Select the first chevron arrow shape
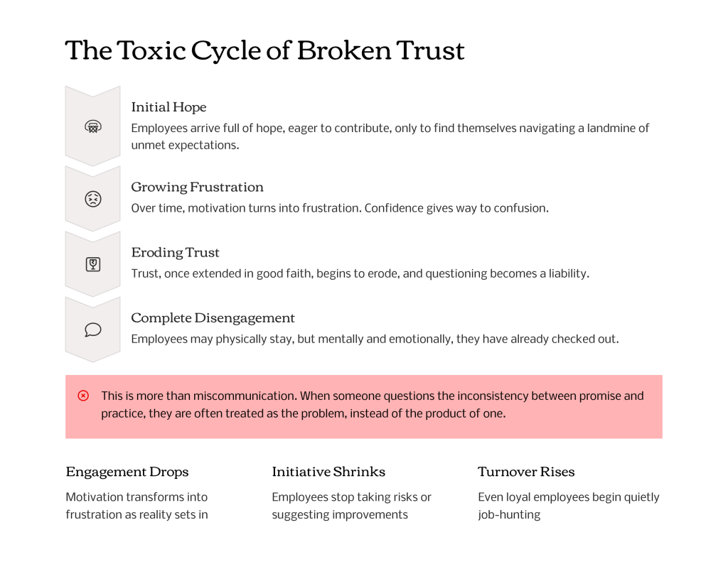This screenshot has height=564, width=728. pos(93,126)
